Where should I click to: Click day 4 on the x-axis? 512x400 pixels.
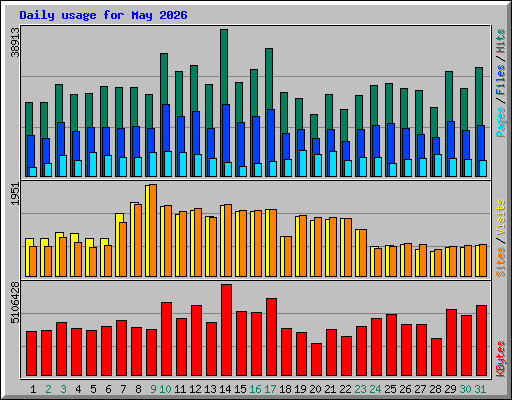[x=78, y=389]
